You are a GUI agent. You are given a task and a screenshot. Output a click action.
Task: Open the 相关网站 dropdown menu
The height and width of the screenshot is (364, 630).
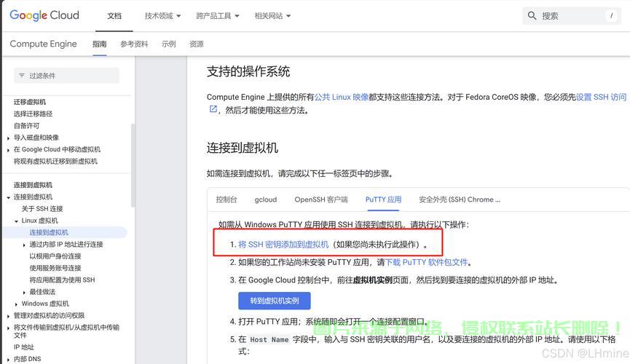click(272, 16)
